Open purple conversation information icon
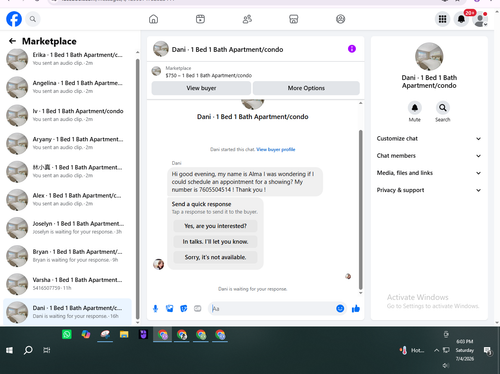This screenshot has height=374, width=500. tap(352, 49)
